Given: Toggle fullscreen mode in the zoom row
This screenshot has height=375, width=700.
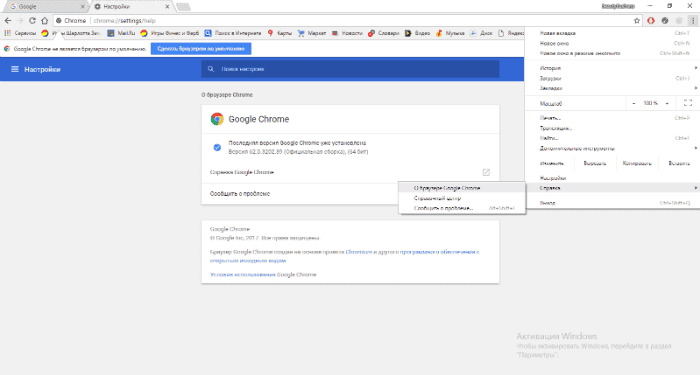Looking at the screenshot, I should pos(688,103).
